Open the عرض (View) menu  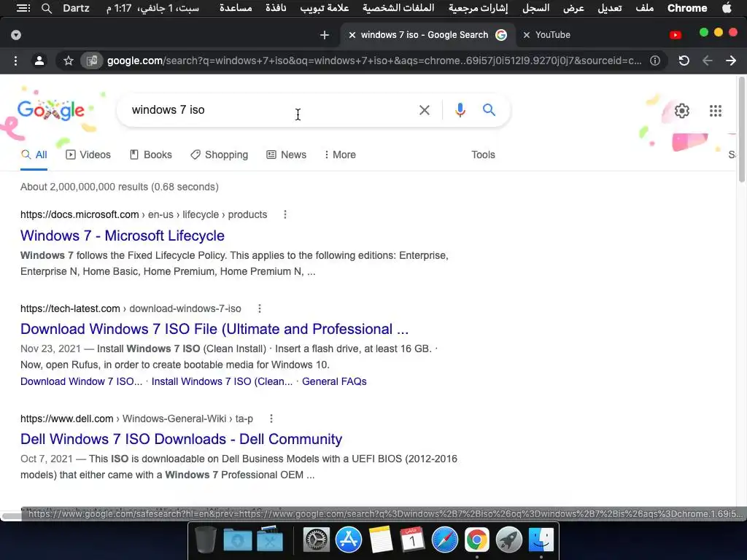573,8
